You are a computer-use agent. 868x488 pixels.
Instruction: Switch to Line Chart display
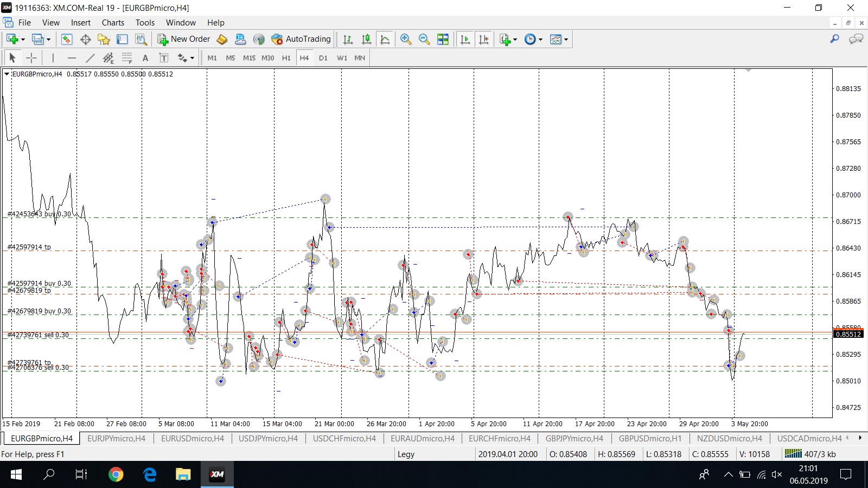(385, 39)
